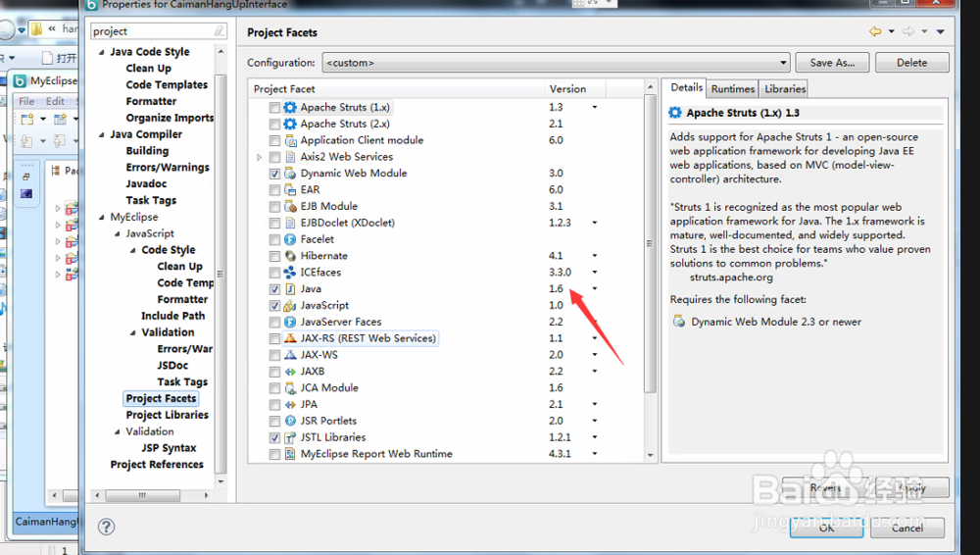Enable the JAX-WS facet checkbox
This screenshot has height=555, width=980.
pyautogui.click(x=274, y=355)
